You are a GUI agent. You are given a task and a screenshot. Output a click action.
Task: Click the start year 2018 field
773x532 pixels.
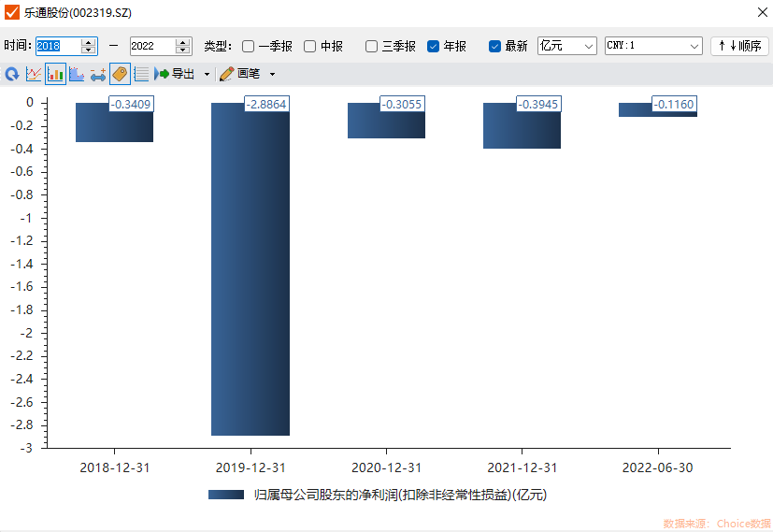[x=57, y=46]
